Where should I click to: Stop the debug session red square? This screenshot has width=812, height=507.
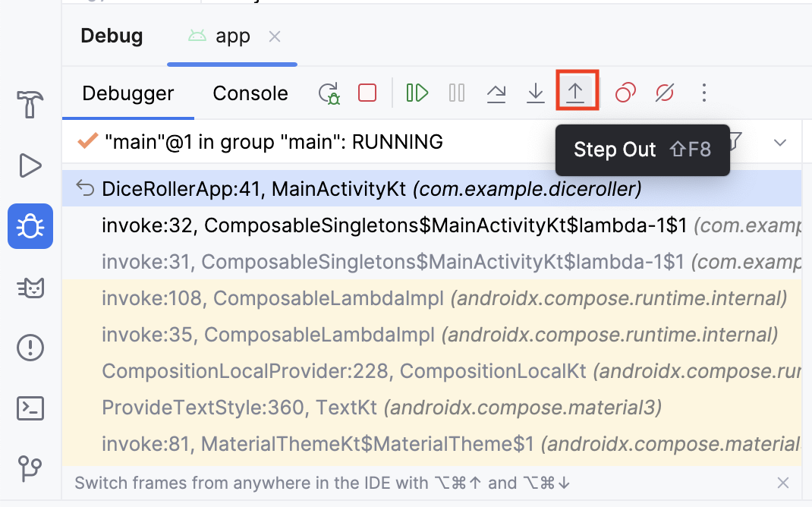pyautogui.click(x=367, y=93)
